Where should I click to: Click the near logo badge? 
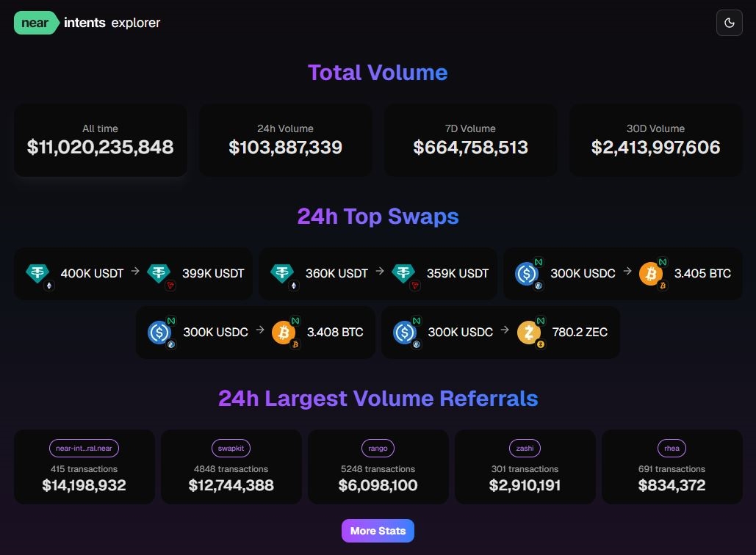(35, 23)
